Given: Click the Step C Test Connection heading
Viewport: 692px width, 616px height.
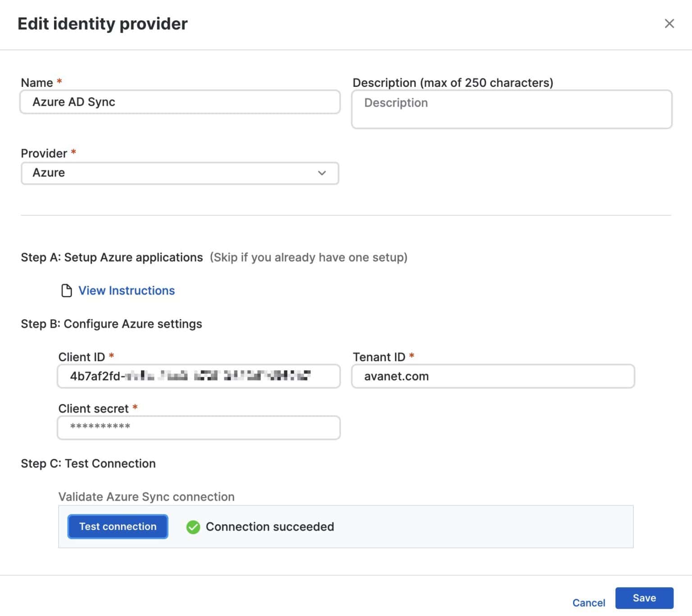Looking at the screenshot, I should tap(88, 463).
